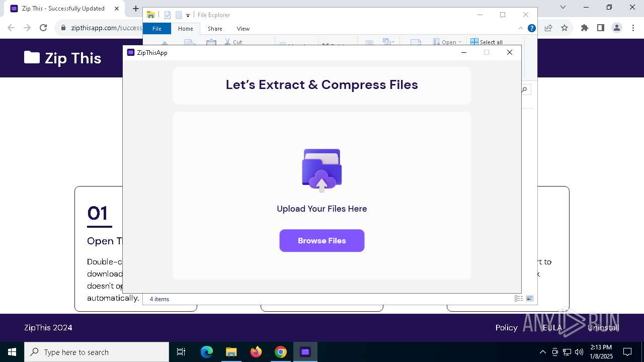
Task: Close the File Explorer window
Action: point(526,15)
